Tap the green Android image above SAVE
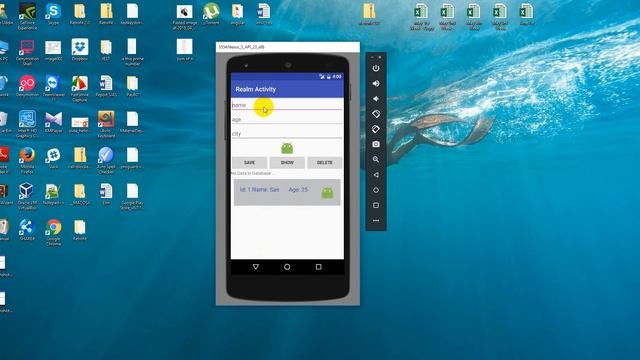The height and width of the screenshot is (360, 640). (x=287, y=148)
